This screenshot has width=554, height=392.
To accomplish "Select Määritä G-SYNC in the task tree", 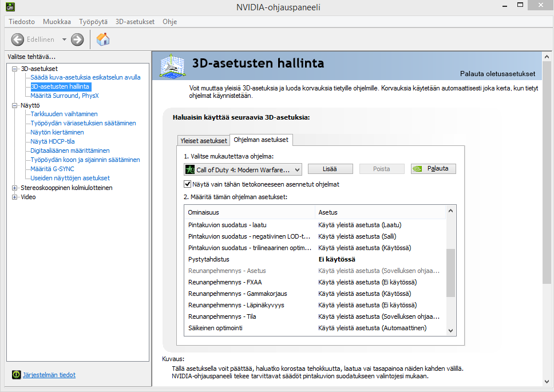I will pyautogui.click(x=52, y=169).
